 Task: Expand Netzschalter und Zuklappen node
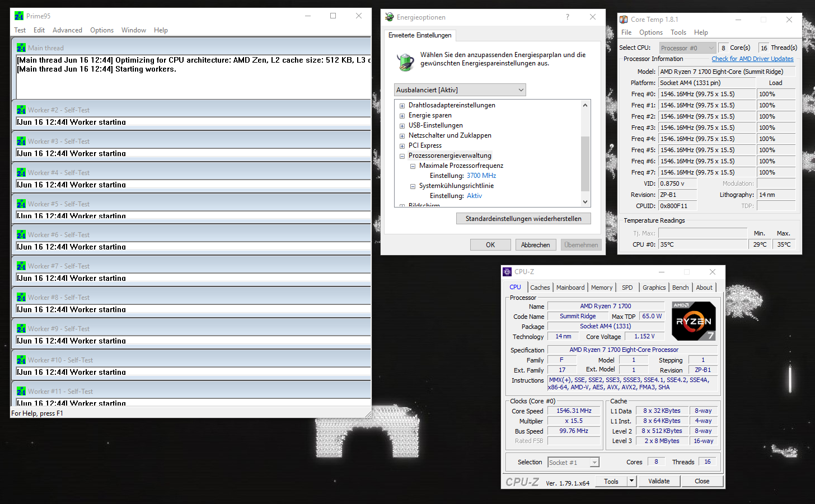pyautogui.click(x=402, y=136)
